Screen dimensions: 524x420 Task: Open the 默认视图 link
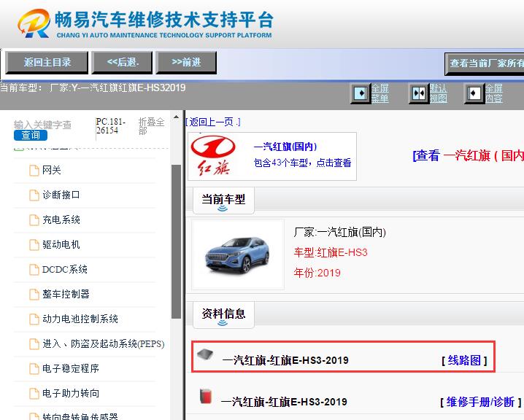click(438, 93)
